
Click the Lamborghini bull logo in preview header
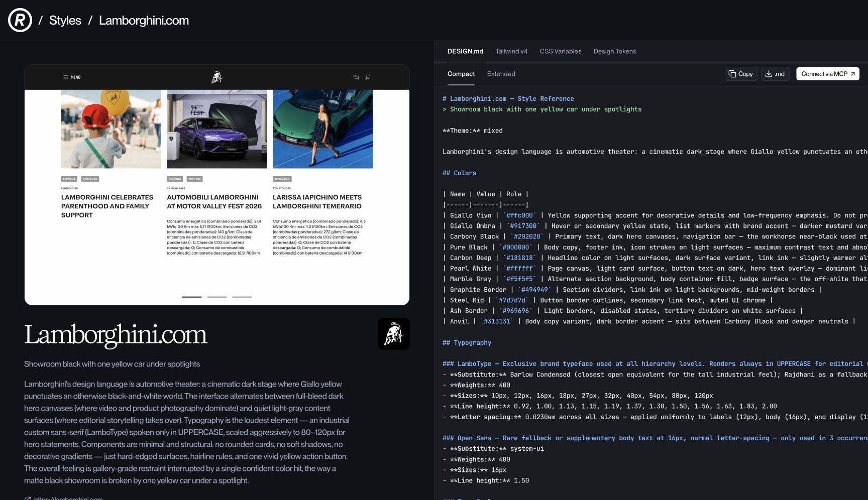[x=216, y=77]
